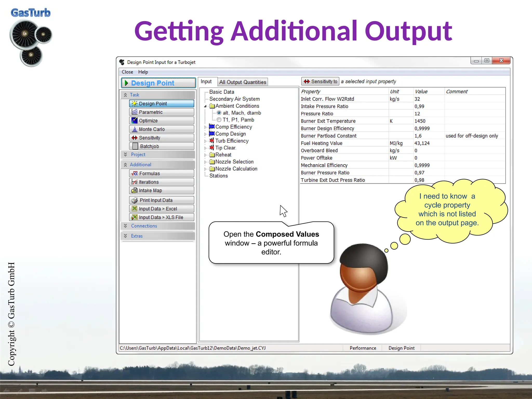Click the Optimize task icon
Viewport: 532px width, 399px height.
click(134, 121)
